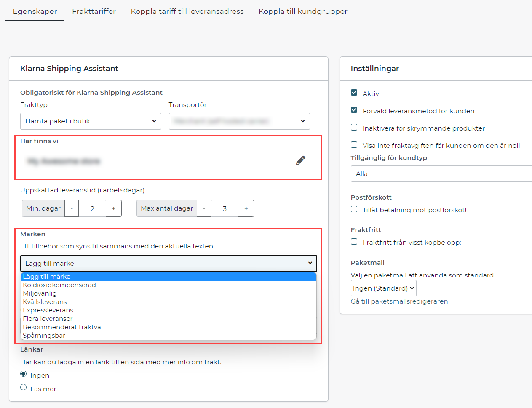Open the Tillgänglig för kundtyp dropdown
This screenshot has height=408, width=532.
coord(441,173)
